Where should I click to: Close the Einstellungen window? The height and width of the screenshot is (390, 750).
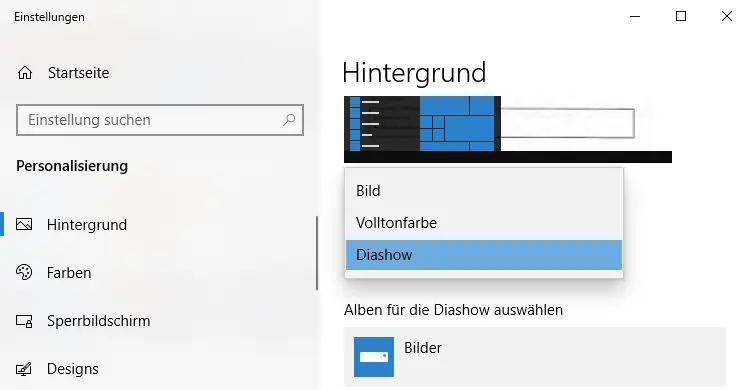click(727, 16)
